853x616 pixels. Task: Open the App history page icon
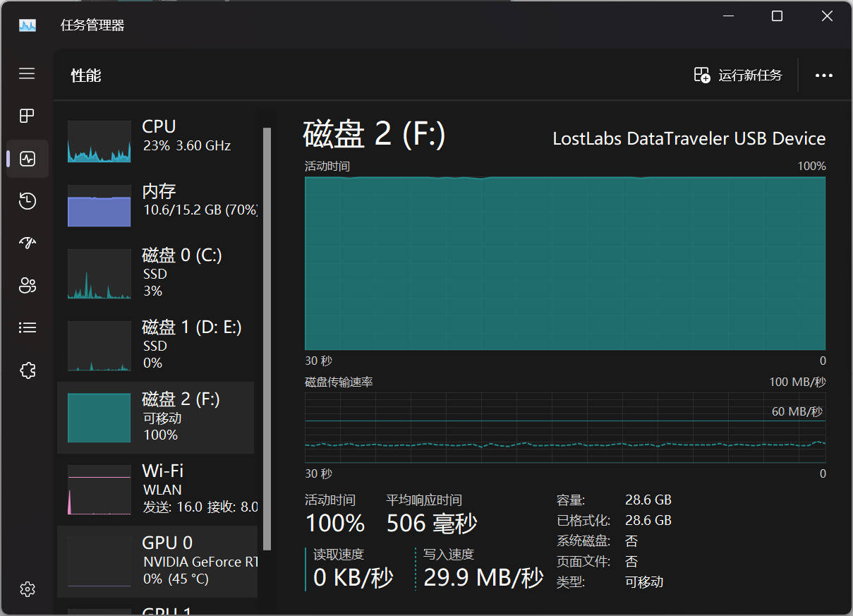click(x=27, y=201)
